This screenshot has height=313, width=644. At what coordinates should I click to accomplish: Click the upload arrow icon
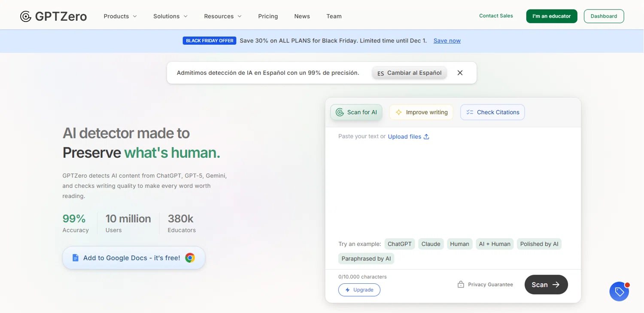coord(426,137)
